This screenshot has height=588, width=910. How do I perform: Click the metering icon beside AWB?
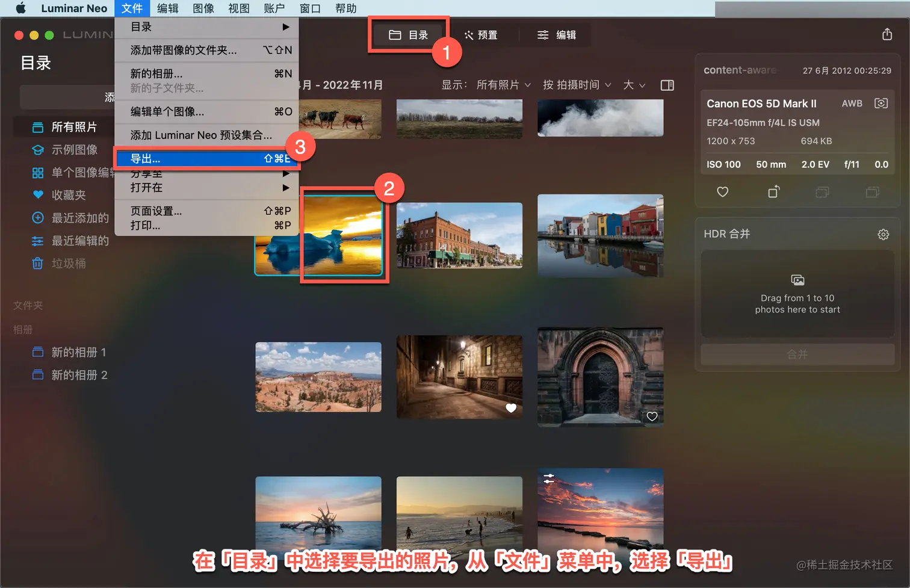click(881, 104)
